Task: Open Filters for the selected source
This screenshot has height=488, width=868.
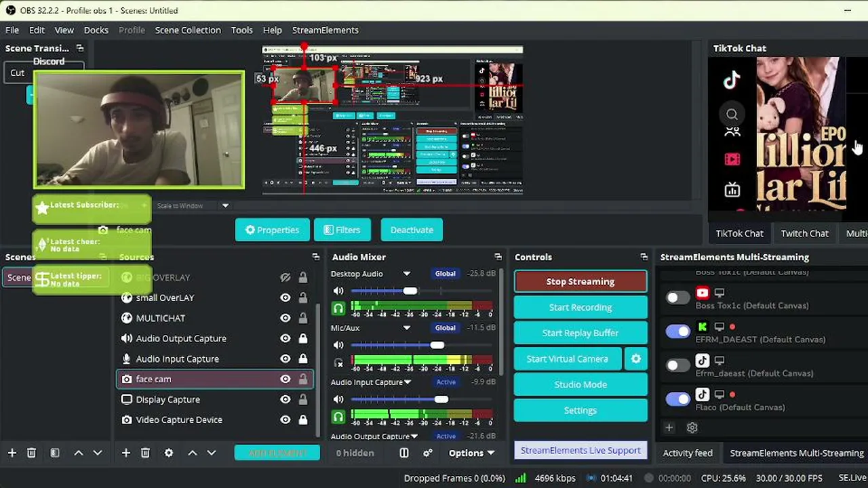Action: [342, 230]
